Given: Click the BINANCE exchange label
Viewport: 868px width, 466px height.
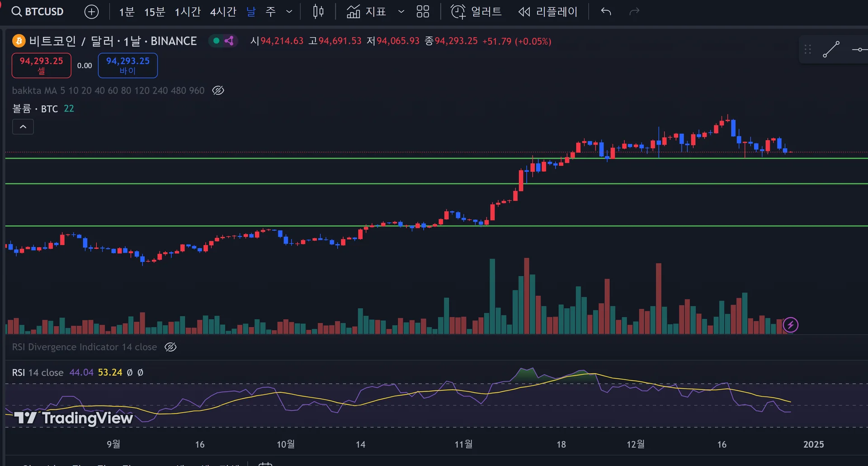Looking at the screenshot, I should tap(174, 41).
